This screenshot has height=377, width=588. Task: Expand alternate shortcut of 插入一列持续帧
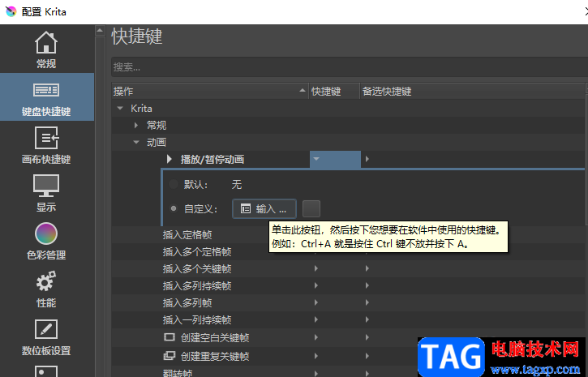[367, 319]
